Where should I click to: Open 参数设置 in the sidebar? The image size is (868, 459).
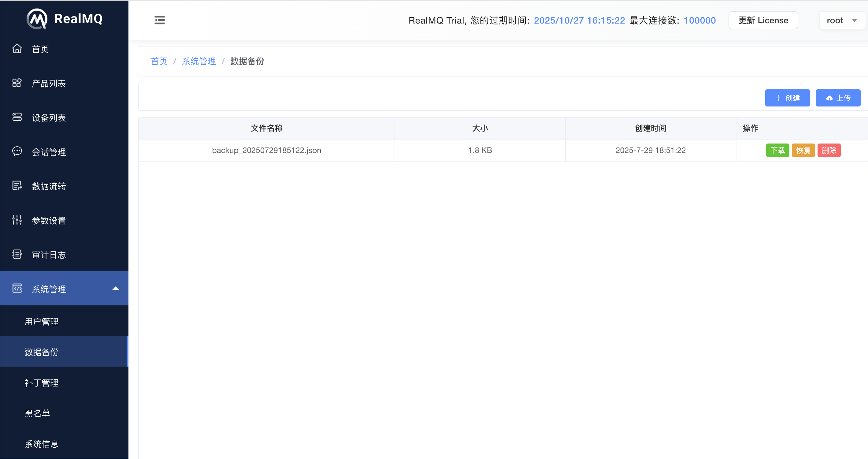pos(64,220)
